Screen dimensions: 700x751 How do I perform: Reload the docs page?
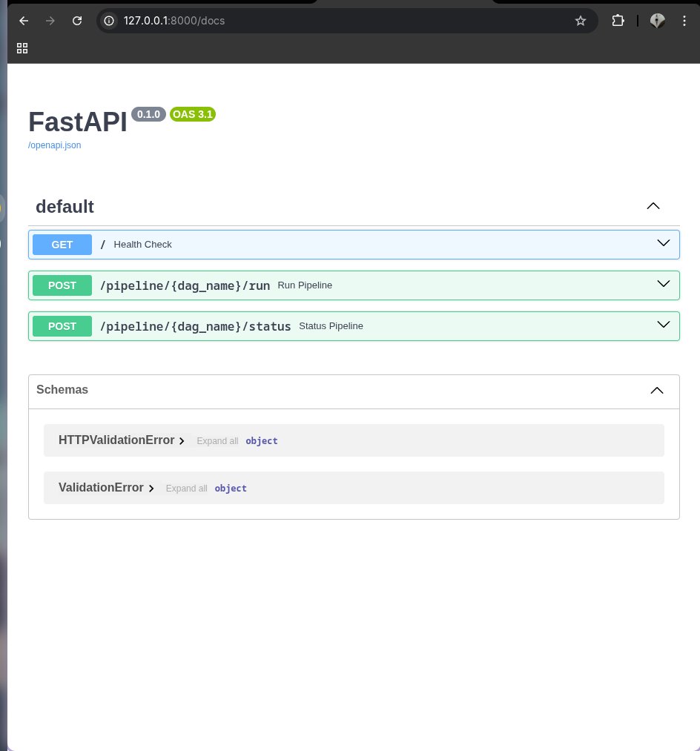click(77, 21)
